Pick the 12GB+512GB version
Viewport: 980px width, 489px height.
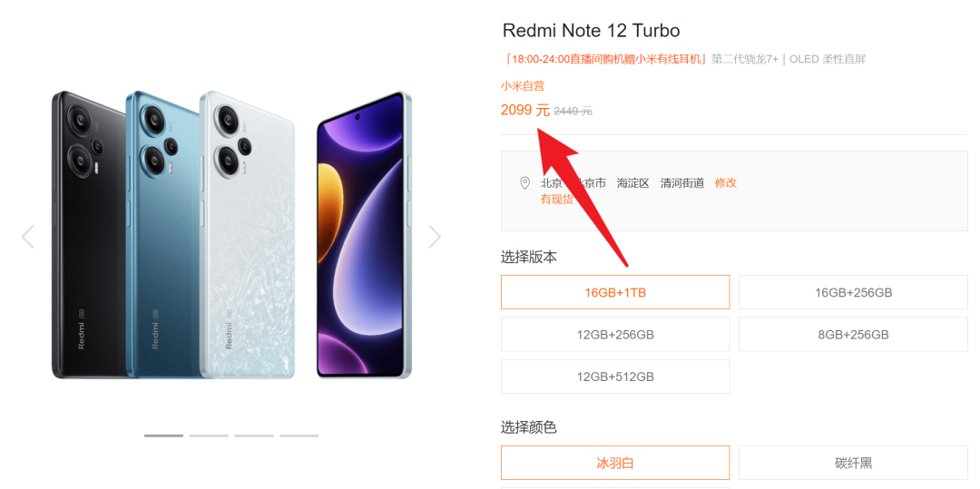tap(615, 377)
